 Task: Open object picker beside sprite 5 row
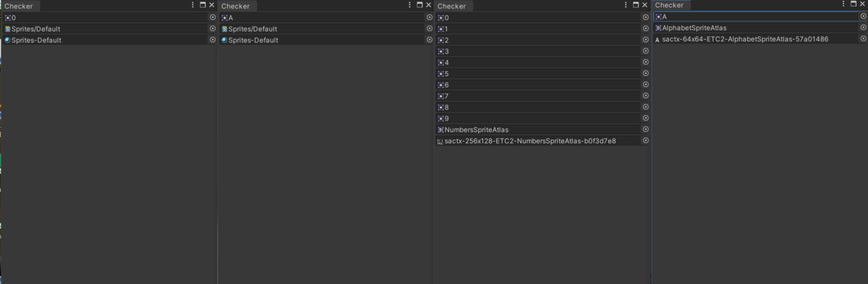(646, 74)
